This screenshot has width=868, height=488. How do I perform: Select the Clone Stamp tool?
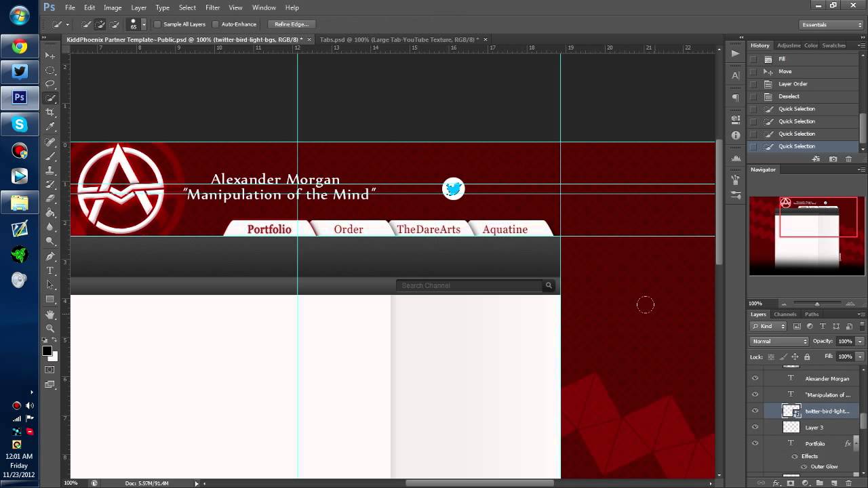coord(50,171)
